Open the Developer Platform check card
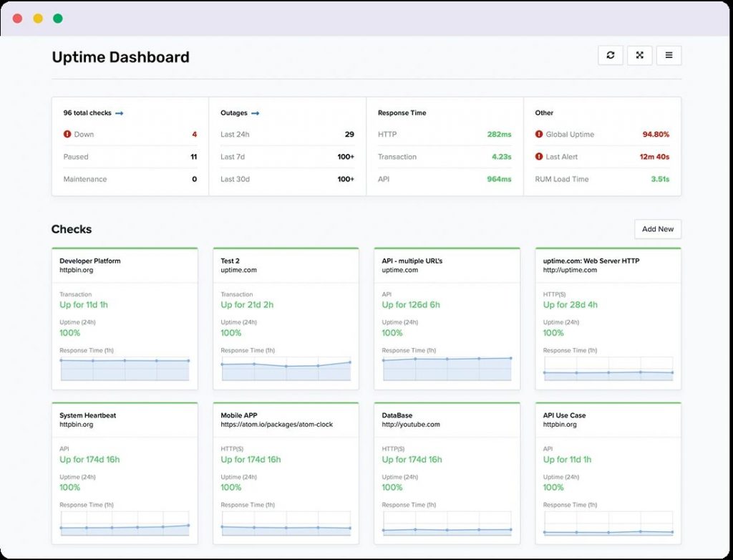 pyautogui.click(x=89, y=260)
